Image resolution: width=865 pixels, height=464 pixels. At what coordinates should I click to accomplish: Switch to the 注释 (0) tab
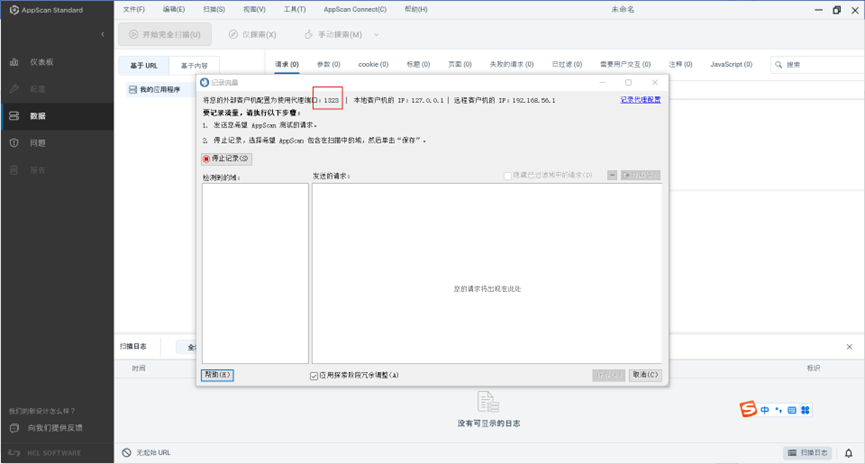coord(680,65)
